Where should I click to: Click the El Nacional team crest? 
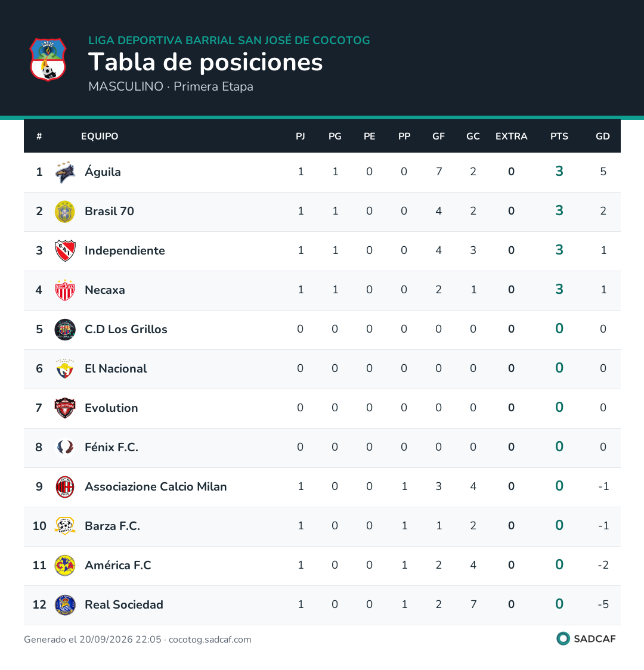pos(65,368)
